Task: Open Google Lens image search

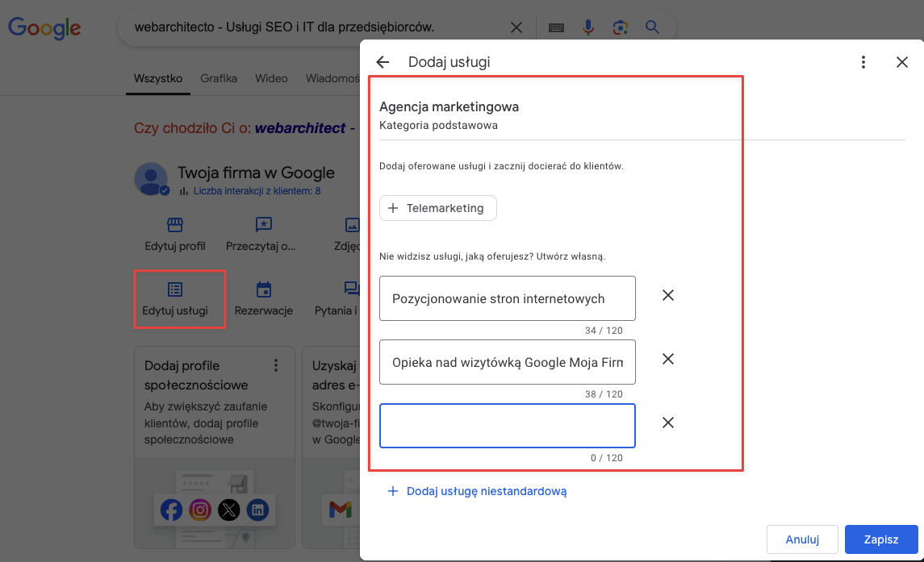Action: (620, 27)
